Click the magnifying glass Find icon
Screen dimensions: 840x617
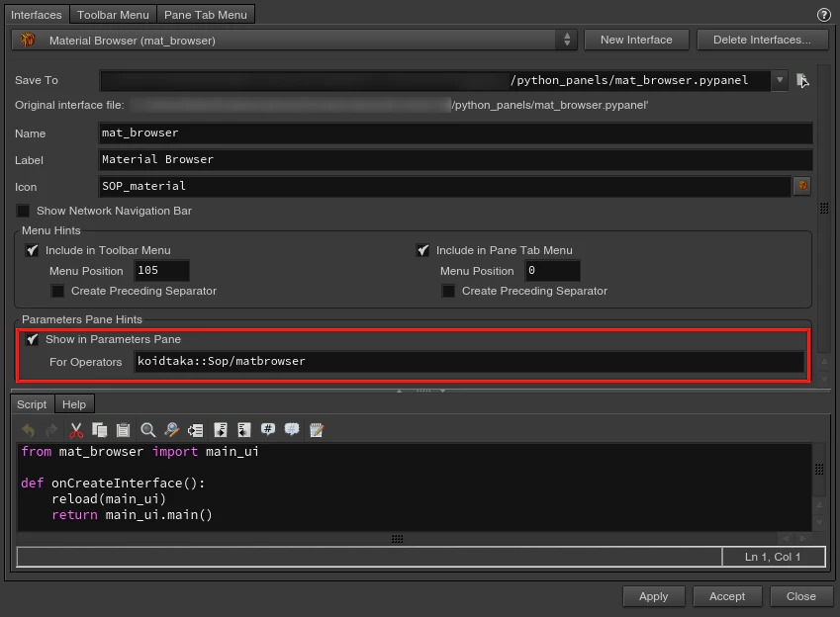(x=147, y=430)
